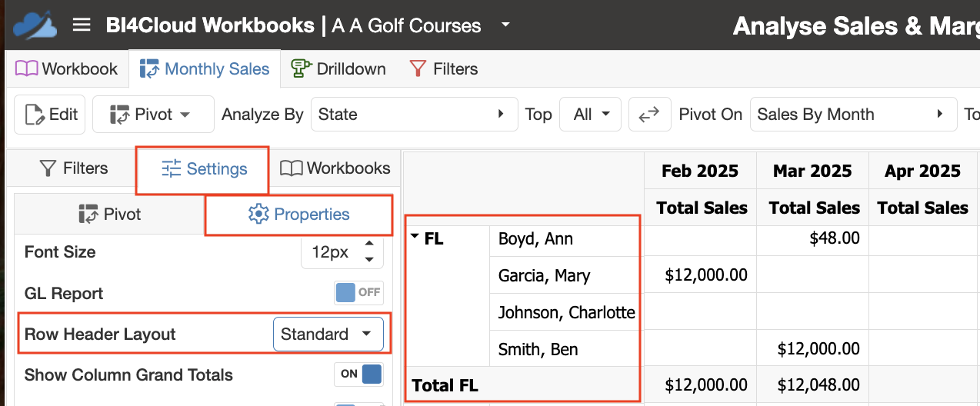Open the Pivot On Sales By Month selector
This screenshot has height=406, width=980.
[x=853, y=115]
